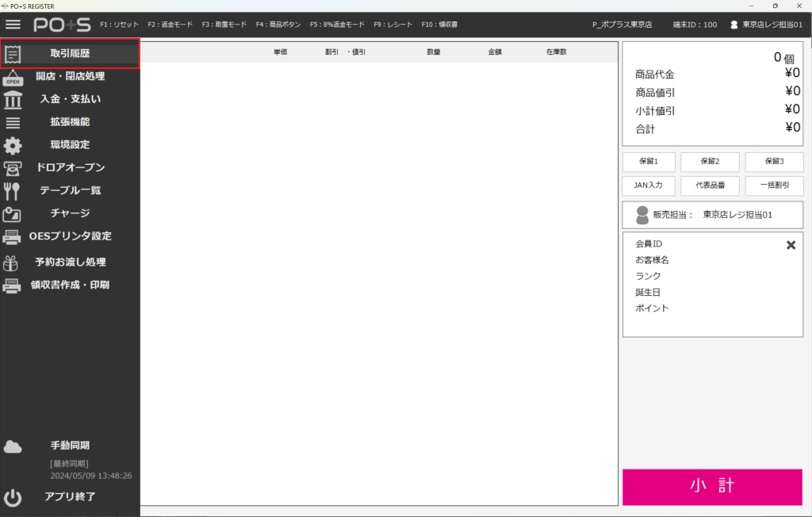Select ドロアオープン menu item
The height and width of the screenshot is (517, 812).
70,167
